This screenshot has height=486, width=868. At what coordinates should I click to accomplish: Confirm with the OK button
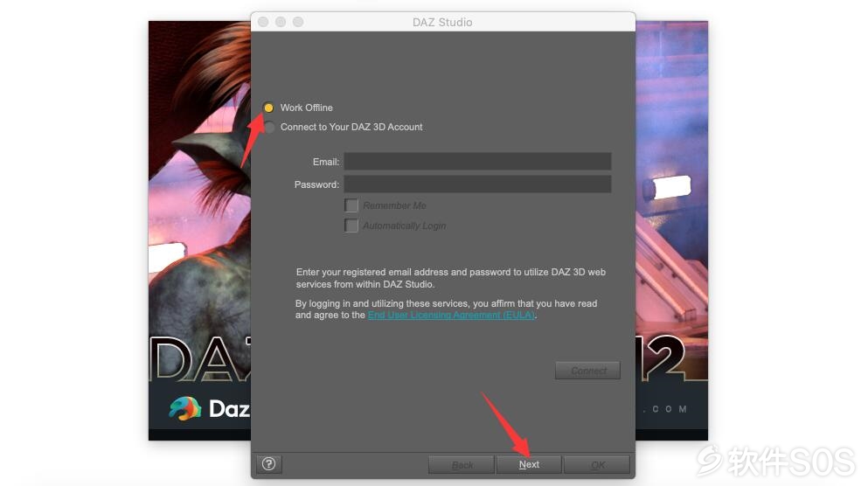[597, 464]
